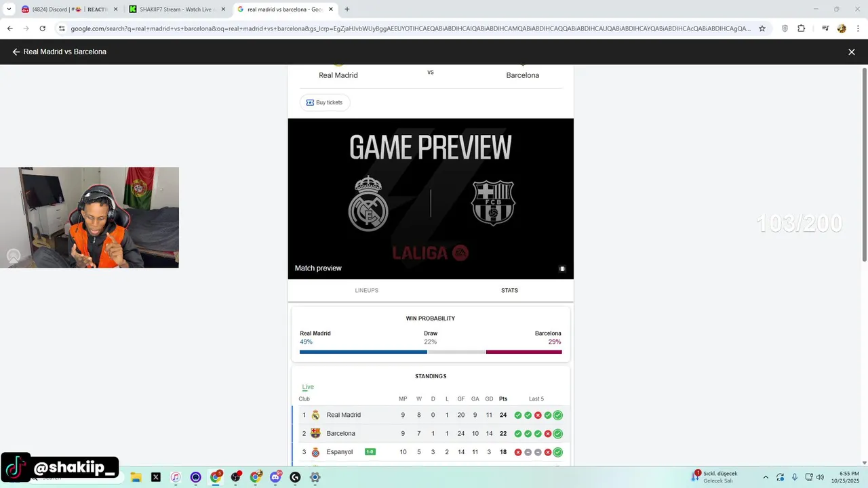Open Discord from the taskbar
Screen dimensions: 868x488
click(x=275, y=477)
